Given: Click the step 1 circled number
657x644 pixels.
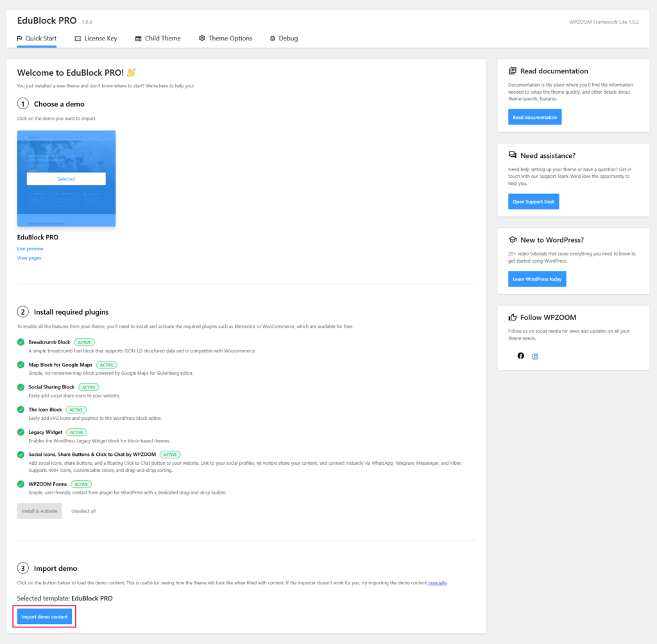Looking at the screenshot, I should [x=22, y=103].
